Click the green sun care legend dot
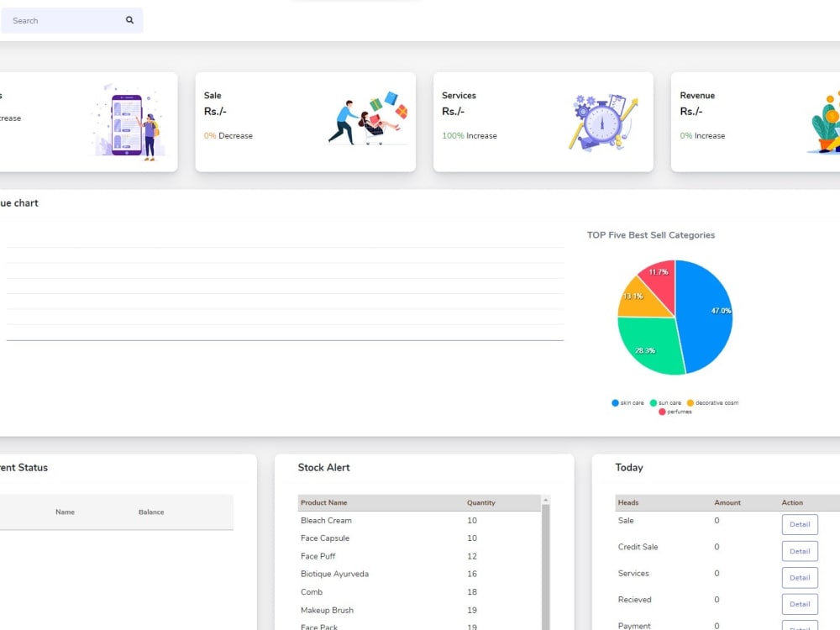Viewport: 840px width, 630px height. point(653,402)
